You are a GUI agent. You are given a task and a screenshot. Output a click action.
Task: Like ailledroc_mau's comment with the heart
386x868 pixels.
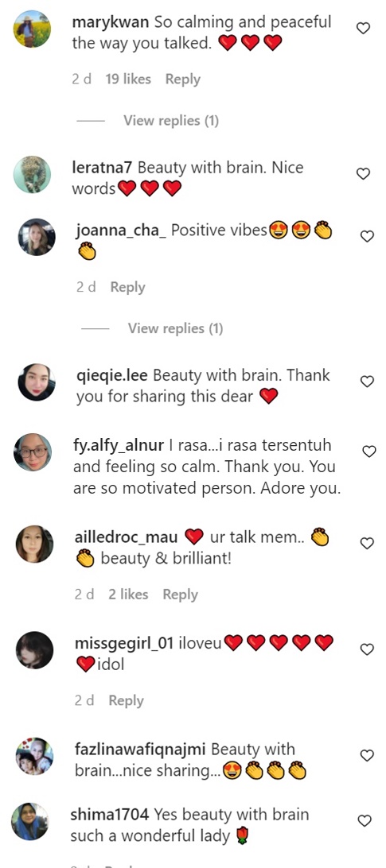(x=367, y=544)
